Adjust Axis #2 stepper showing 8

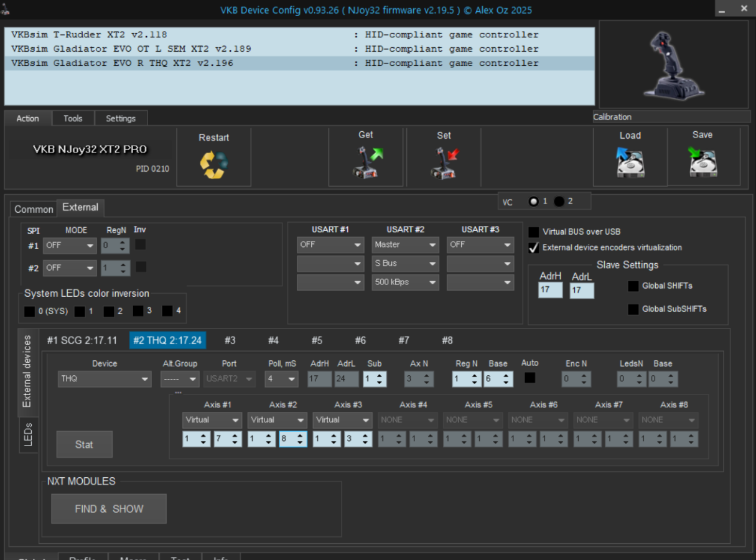point(293,439)
